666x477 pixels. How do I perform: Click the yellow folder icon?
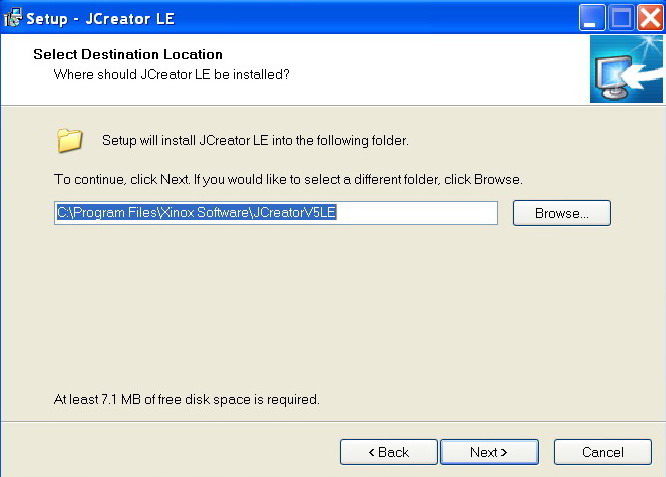69,140
